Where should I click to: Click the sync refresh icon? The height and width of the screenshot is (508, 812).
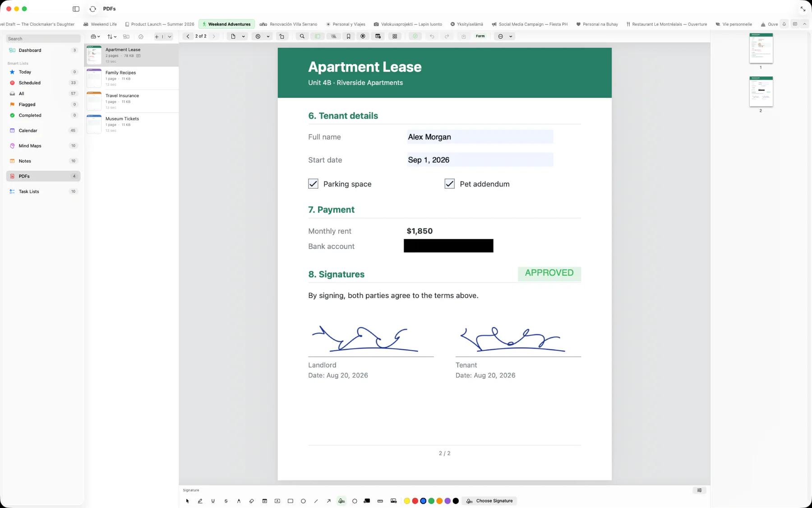point(92,9)
